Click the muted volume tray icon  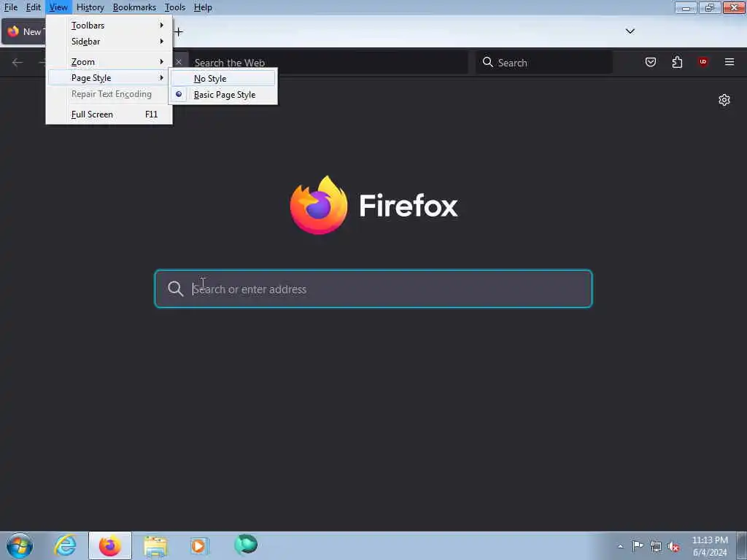click(x=673, y=547)
